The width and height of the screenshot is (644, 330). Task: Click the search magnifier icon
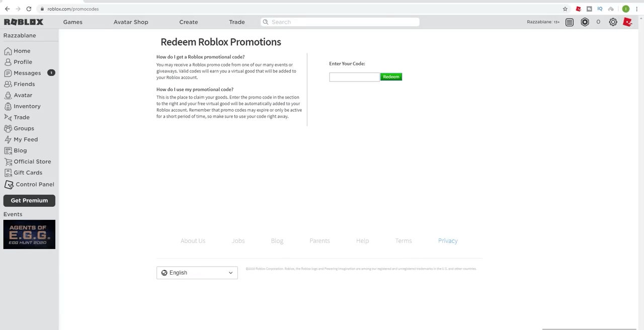pos(265,22)
